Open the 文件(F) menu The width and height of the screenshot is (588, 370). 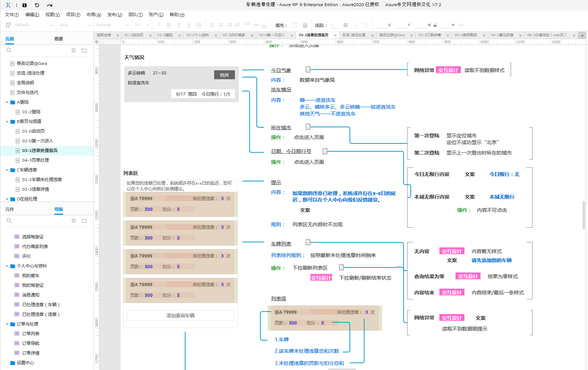pyautogui.click(x=12, y=15)
